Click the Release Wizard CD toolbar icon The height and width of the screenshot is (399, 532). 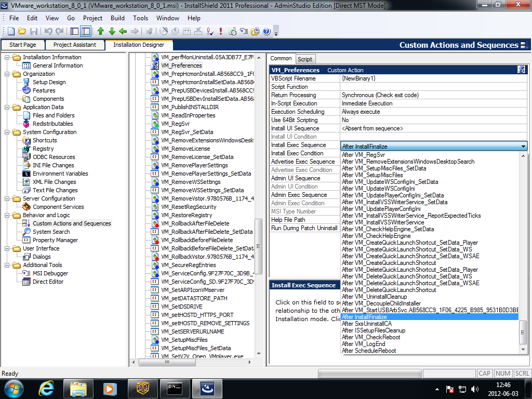[x=164, y=31]
